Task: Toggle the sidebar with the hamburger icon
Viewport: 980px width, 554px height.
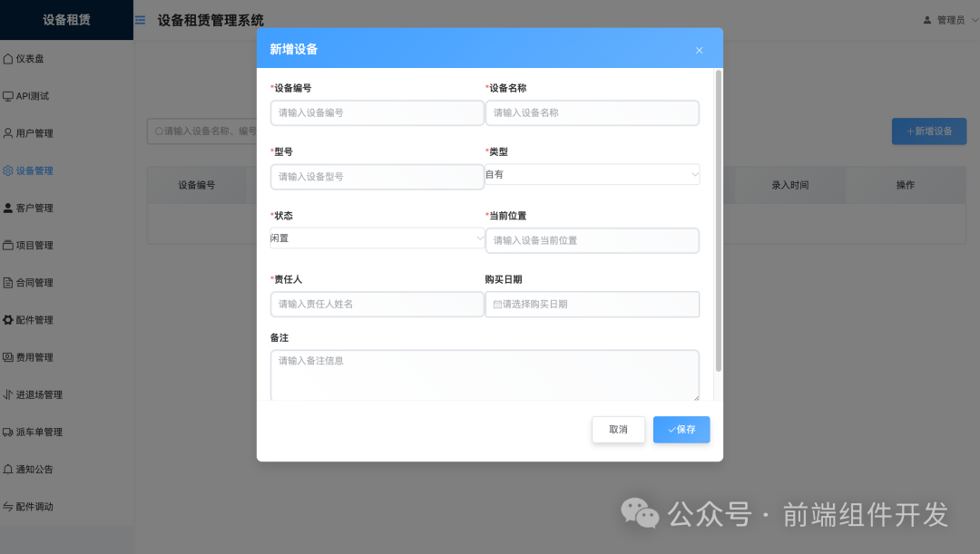Action: tap(139, 18)
